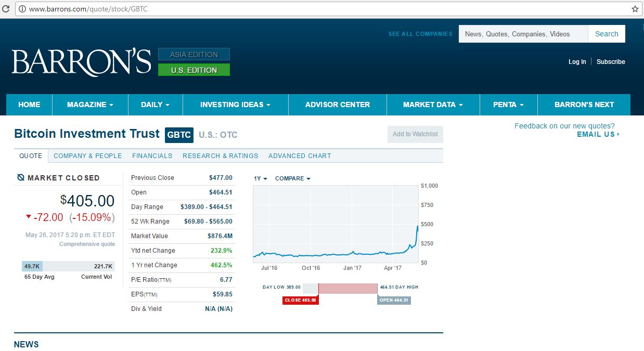
Task: Click the Open 464.51 marker
Action: pos(394,300)
